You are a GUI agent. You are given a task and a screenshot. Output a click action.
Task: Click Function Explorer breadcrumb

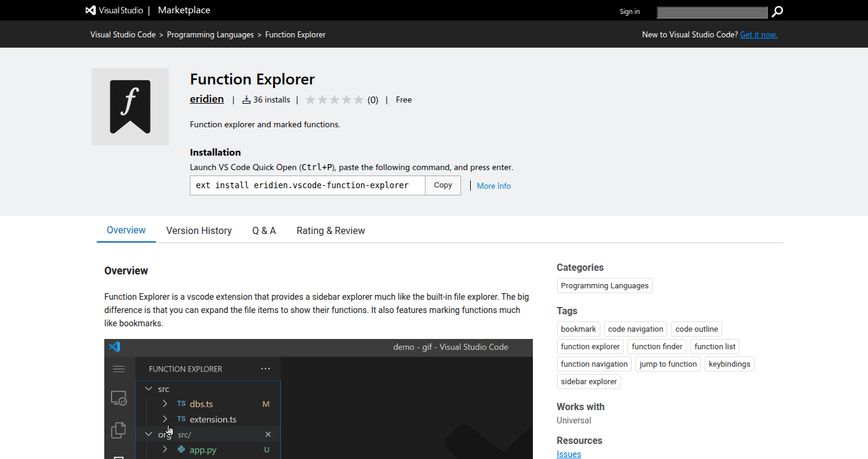(x=295, y=34)
